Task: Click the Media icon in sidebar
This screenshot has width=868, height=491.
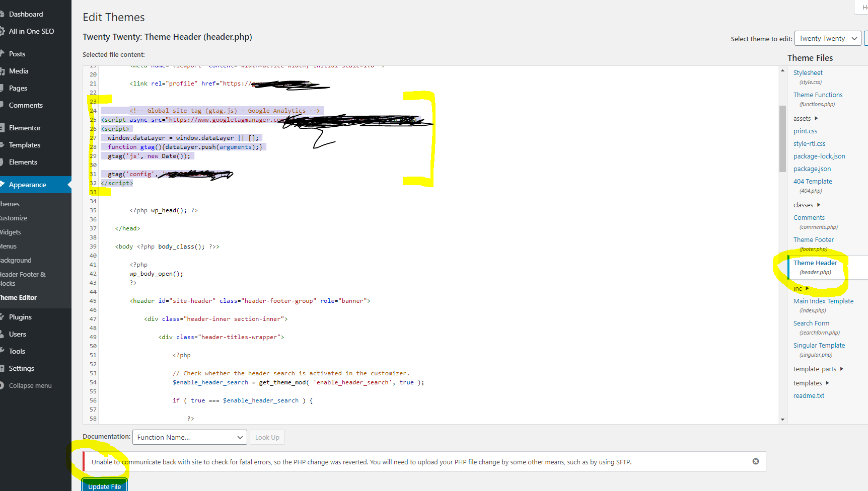Action: coord(2,71)
